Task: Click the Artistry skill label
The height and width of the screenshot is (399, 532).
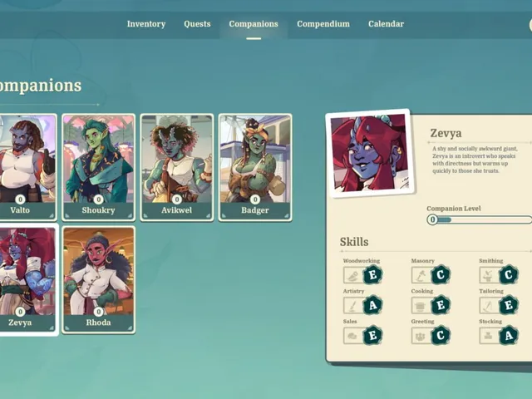Action: (353, 291)
